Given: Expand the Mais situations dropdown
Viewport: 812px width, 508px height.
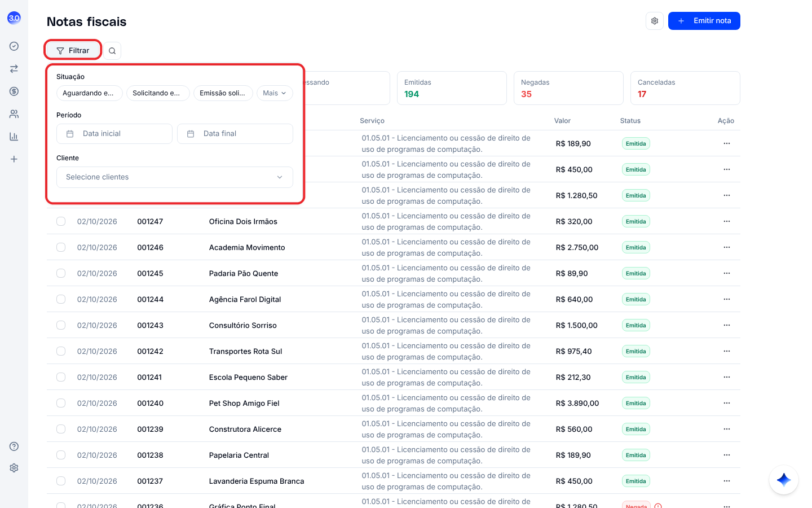Looking at the screenshot, I should (x=275, y=93).
